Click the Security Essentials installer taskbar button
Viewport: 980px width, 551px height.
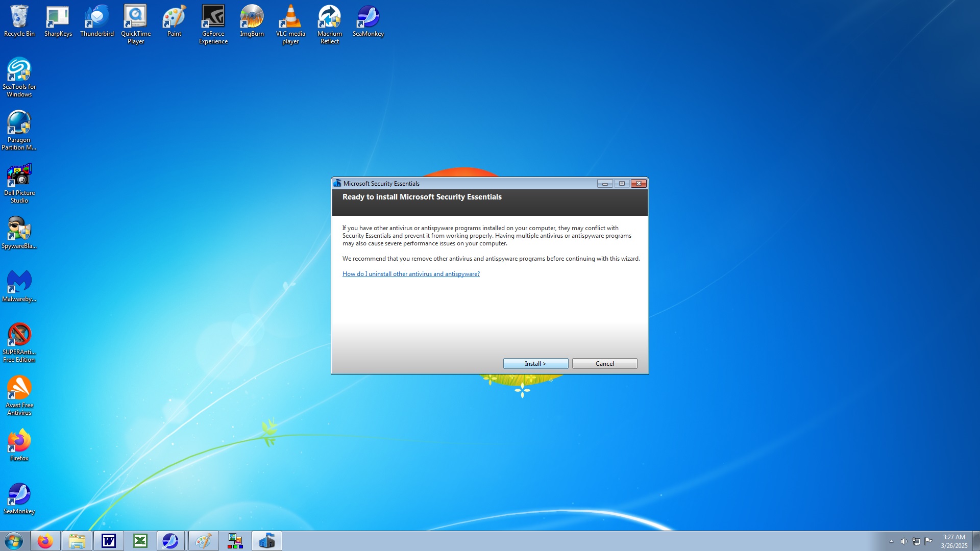tap(266, 541)
